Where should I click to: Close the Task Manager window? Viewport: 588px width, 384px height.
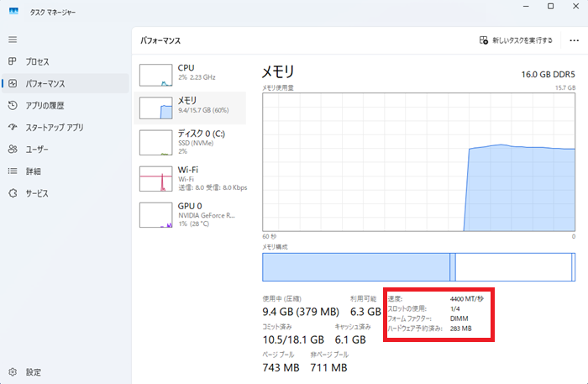tap(575, 7)
